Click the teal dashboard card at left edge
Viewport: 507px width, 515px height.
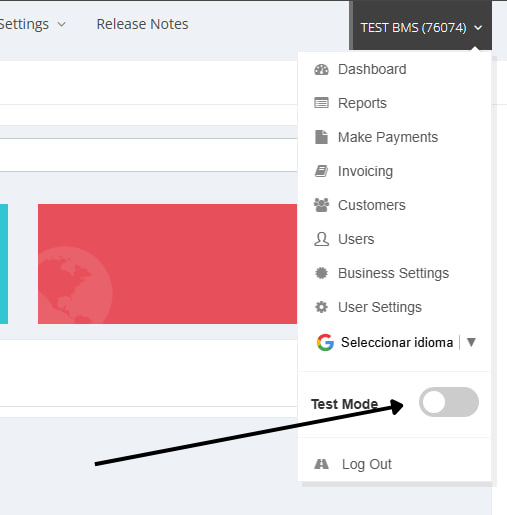point(4,264)
